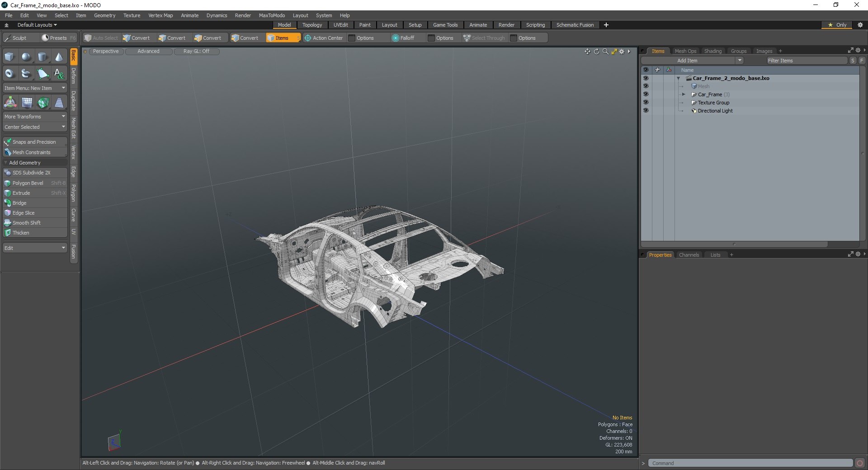Open the More Transforms dropdown
Viewport: 868px width, 470px height.
[35, 117]
